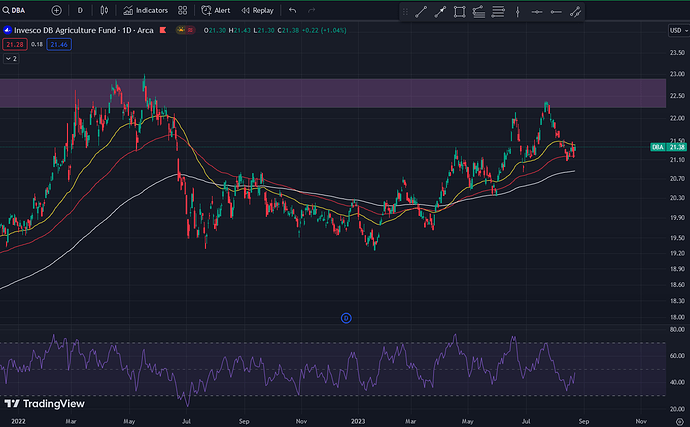Image resolution: width=690 pixels, height=427 pixels.
Task: Open the D time interval dropdown
Action: click(80, 10)
